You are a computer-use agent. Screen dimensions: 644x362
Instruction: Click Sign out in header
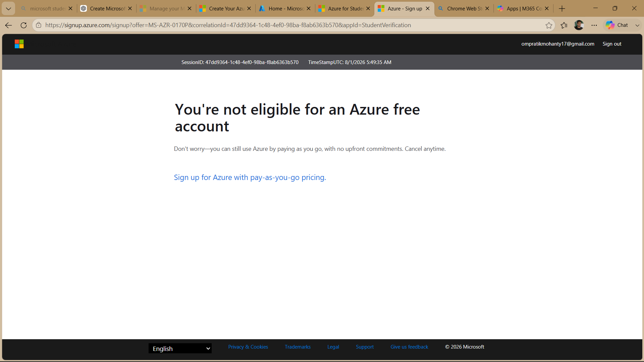(612, 44)
